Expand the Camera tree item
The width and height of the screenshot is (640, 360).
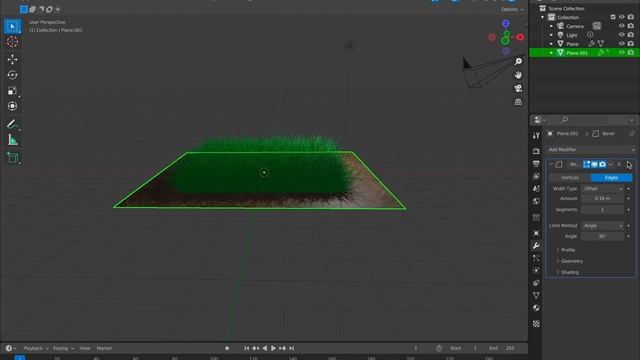pyautogui.click(x=551, y=26)
